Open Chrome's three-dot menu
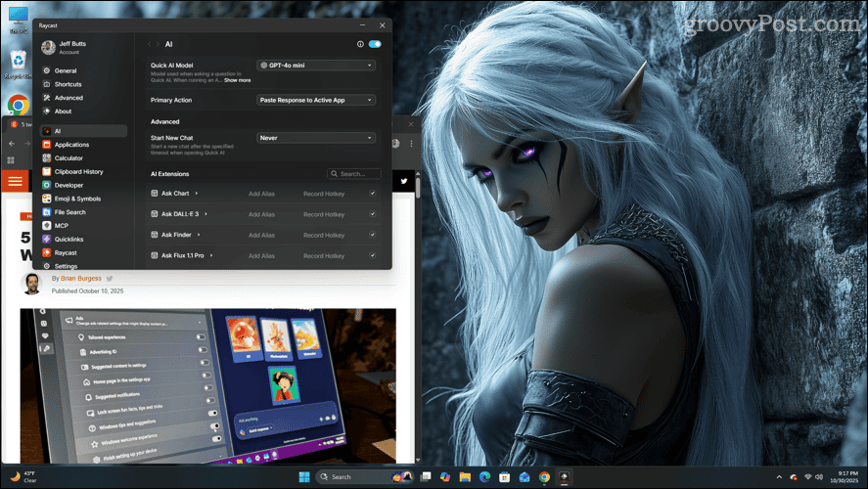This screenshot has width=868, height=489. click(x=411, y=144)
